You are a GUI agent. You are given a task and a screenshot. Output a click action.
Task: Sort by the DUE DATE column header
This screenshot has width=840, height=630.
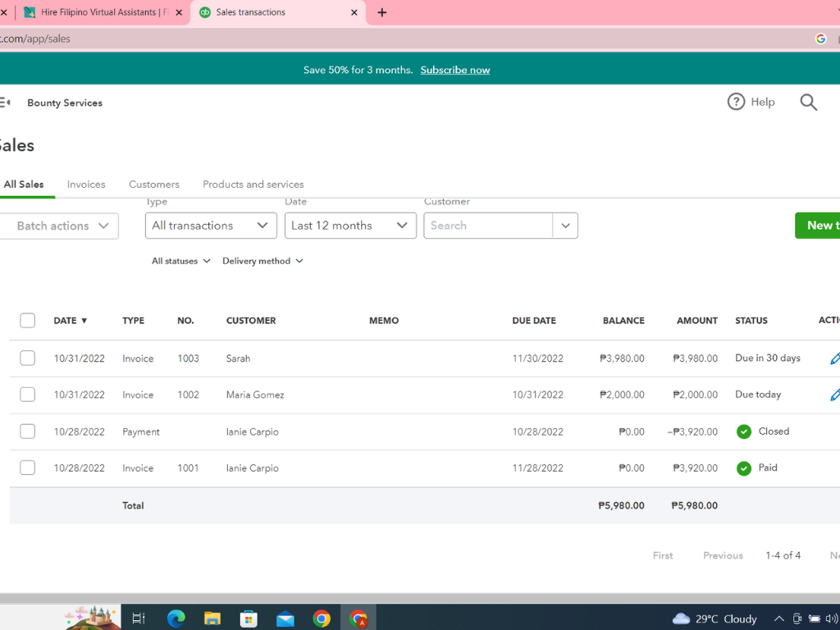[x=533, y=321]
